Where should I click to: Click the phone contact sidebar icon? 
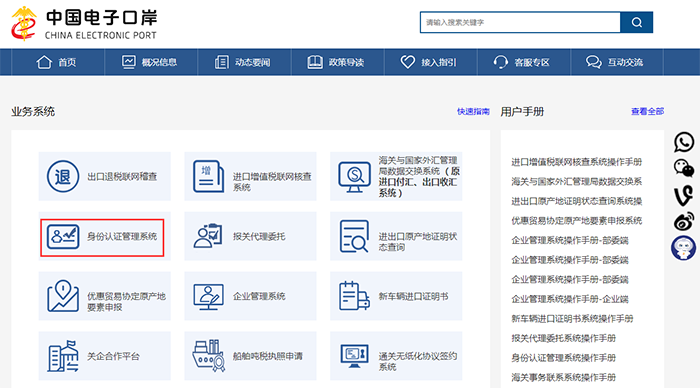(683, 142)
